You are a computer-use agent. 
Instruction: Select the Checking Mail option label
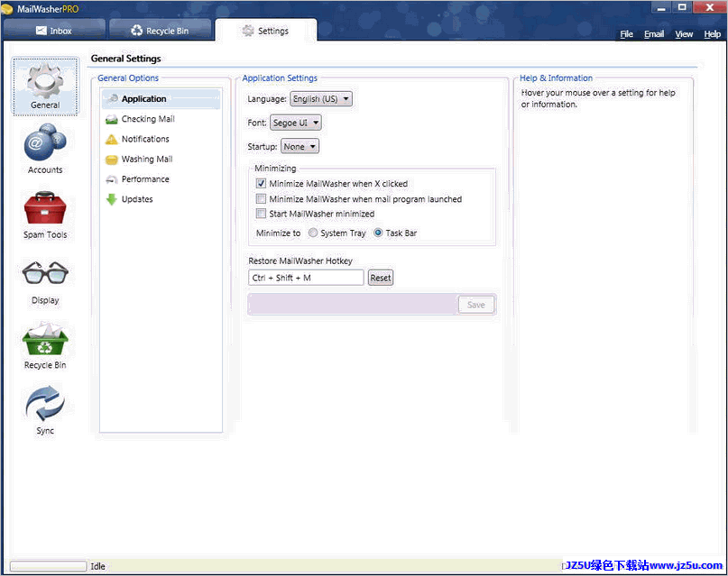click(148, 119)
